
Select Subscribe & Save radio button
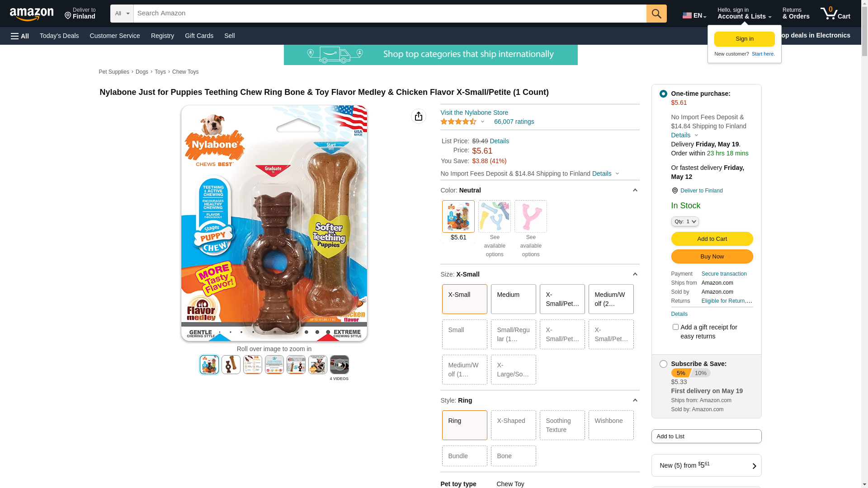pyautogui.click(x=663, y=364)
